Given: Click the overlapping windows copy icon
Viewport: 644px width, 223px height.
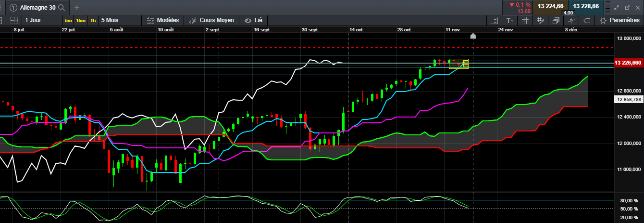Looking at the screenshot, I should click(556, 21).
